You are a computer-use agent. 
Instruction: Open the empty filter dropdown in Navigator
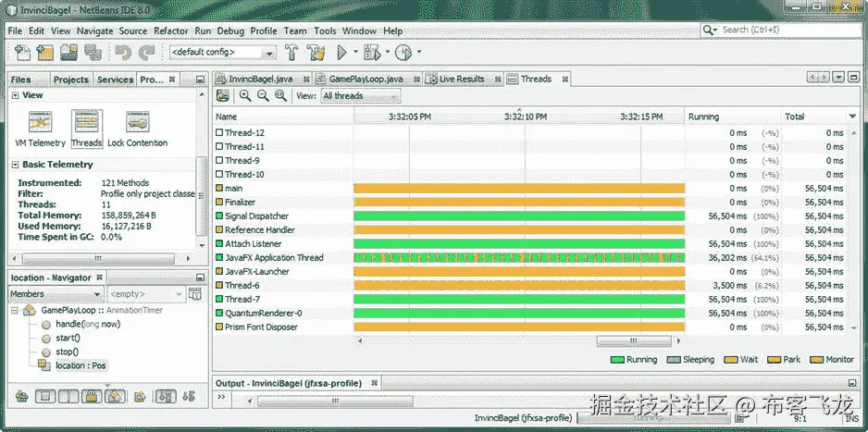coord(146,294)
